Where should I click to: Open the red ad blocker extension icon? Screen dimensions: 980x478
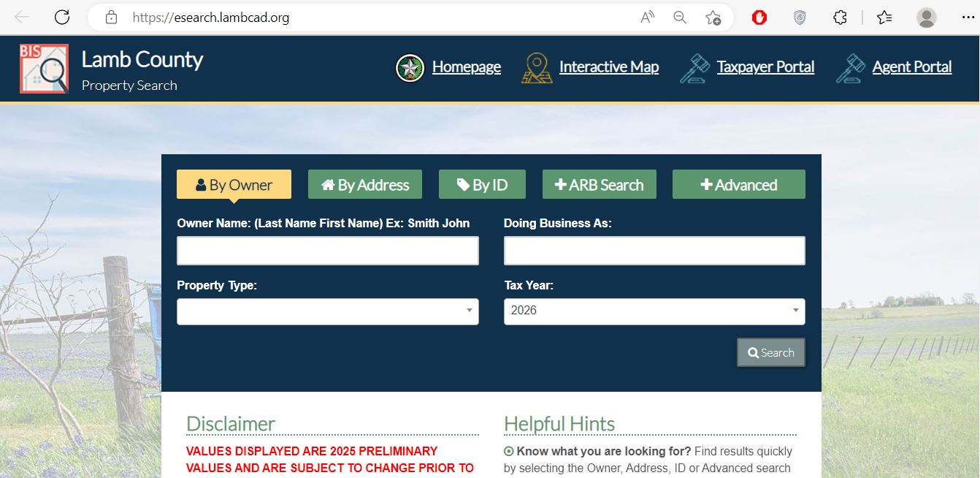click(759, 18)
